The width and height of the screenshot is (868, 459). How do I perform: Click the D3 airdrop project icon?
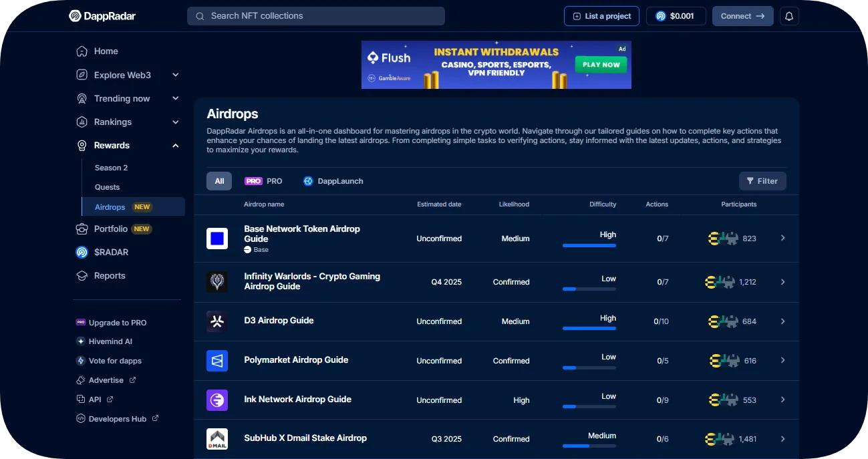click(x=217, y=321)
